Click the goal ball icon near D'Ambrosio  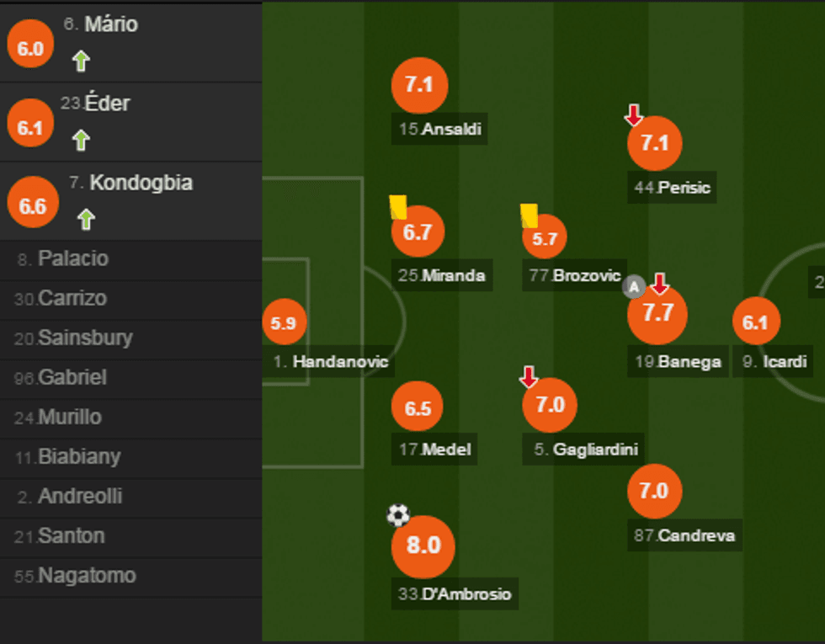click(398, 514)
